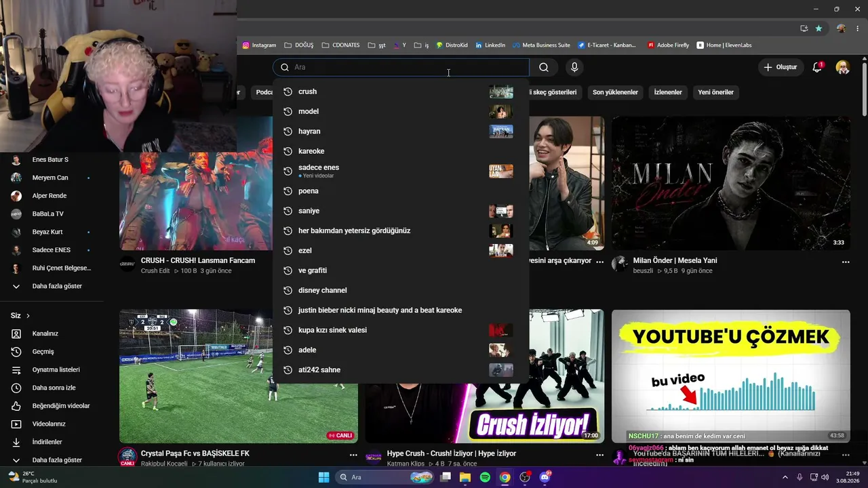Open the Windows Start menu

[x=323, y=477]
